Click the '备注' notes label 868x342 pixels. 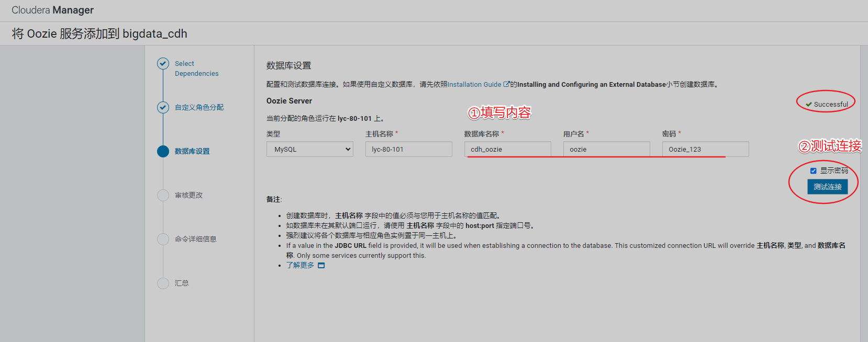274,199
